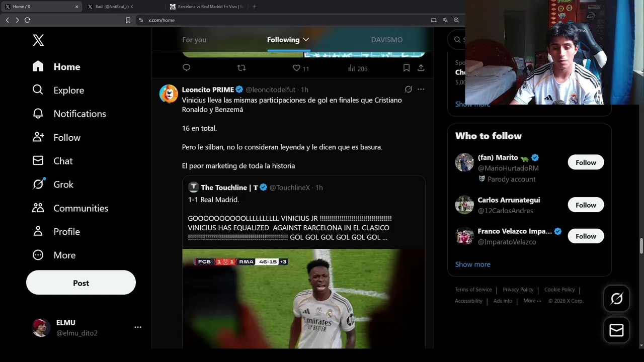The height and width of the screenshot is (362, 644).
Task: Open account menu dots next to ELMU
Action: (138, 327)
